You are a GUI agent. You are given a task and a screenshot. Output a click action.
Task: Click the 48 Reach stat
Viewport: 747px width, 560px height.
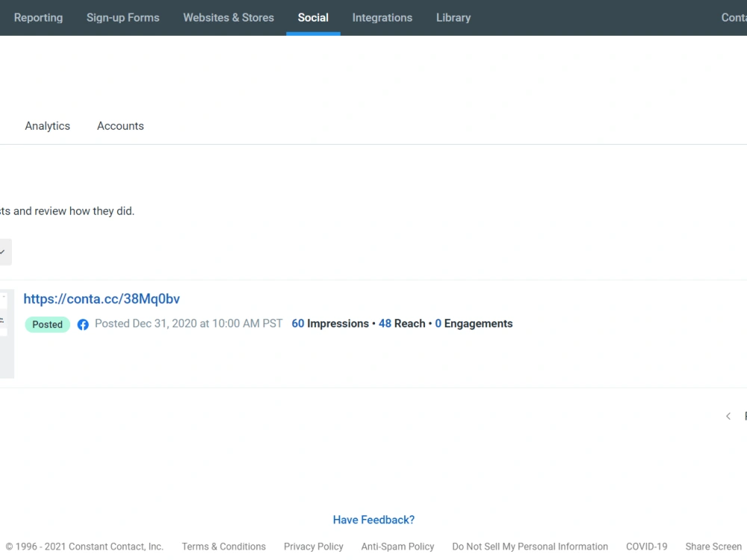coord(402,323)
